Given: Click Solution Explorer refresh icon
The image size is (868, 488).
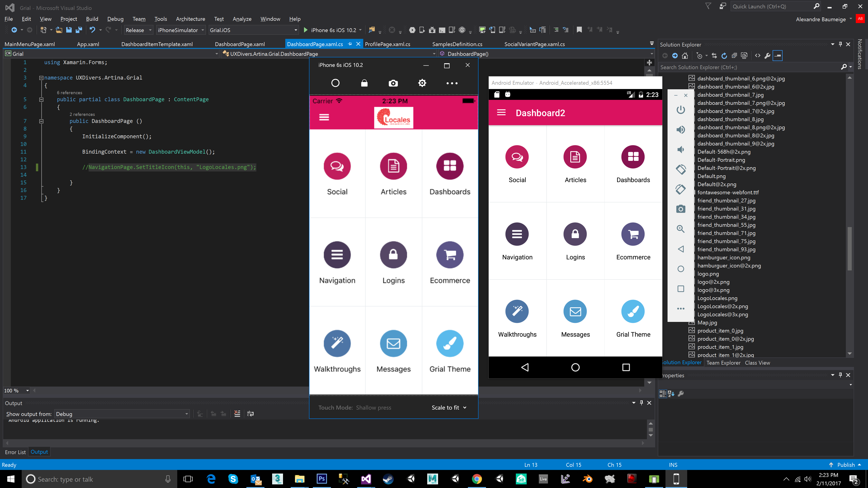Looking at the screenshot, I should point(724,56).
